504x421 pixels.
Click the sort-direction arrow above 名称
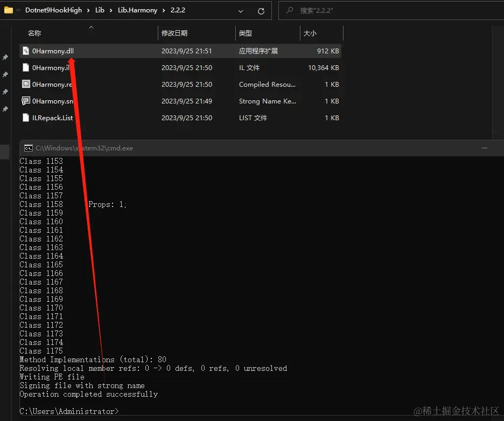[92, 27]
